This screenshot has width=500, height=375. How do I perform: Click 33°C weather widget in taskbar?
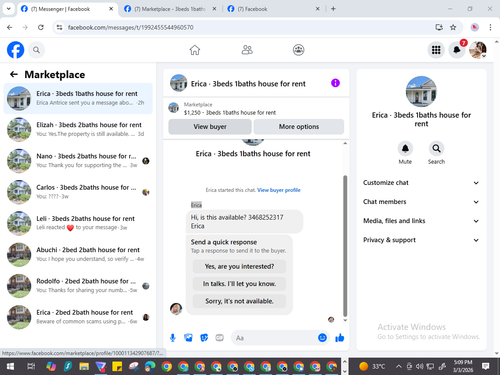click(x=372, y=366)
